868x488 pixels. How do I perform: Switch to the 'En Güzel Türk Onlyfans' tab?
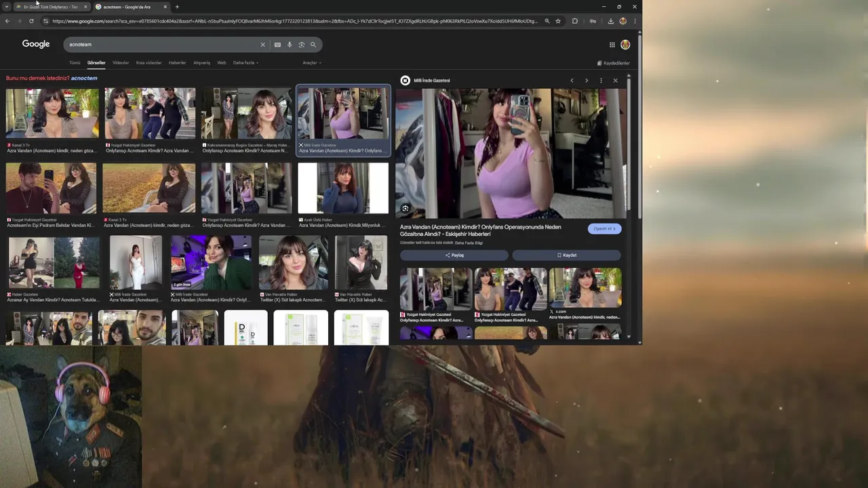[51, 7]
